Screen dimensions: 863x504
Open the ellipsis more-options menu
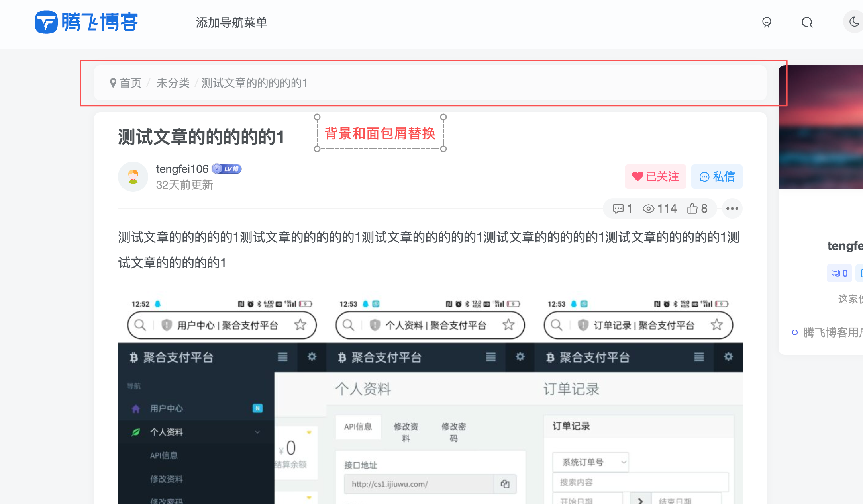pos(732,208)
